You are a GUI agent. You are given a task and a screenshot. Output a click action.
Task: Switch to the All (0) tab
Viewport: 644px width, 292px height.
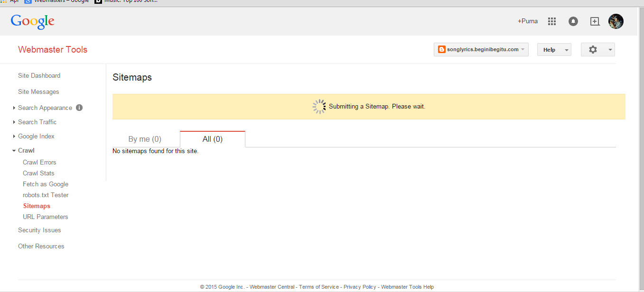click(213, 139)
